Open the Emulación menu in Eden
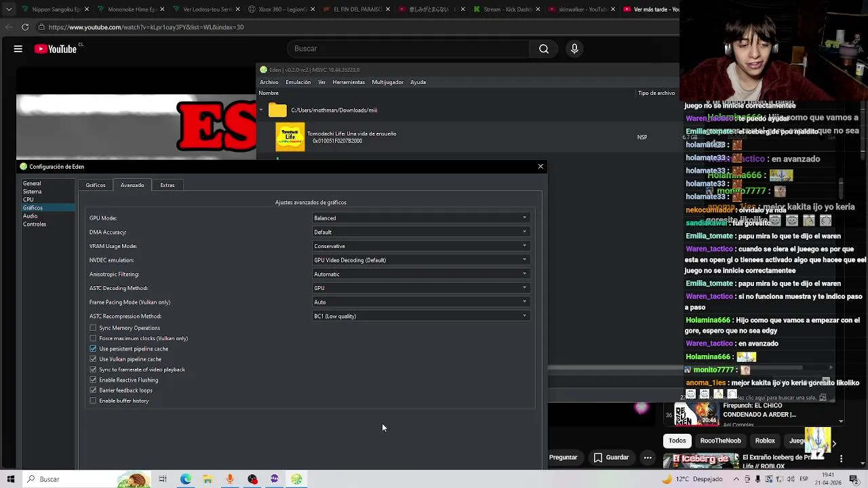This screenshot has height=488, width=868. click(x=298, y=82)
